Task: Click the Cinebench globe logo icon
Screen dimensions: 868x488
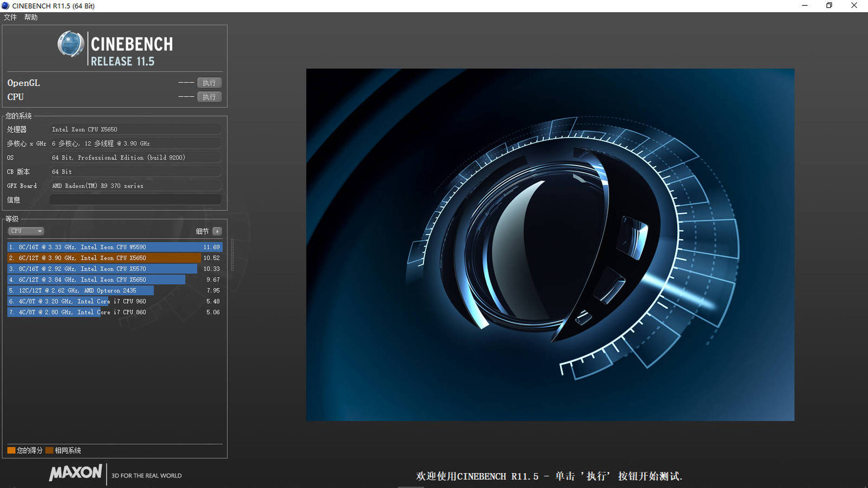Action: [x=71, y=44]
